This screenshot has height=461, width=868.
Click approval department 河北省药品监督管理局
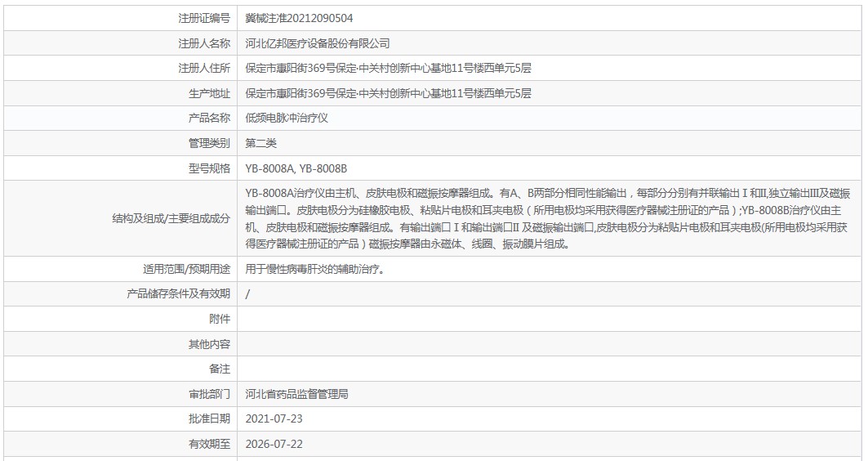[x=296, y=395]
